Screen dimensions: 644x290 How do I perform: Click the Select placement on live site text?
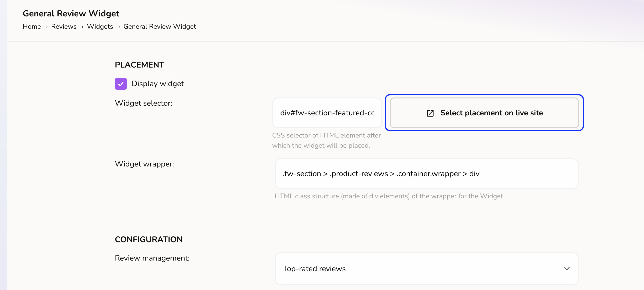tap(492, 113)
